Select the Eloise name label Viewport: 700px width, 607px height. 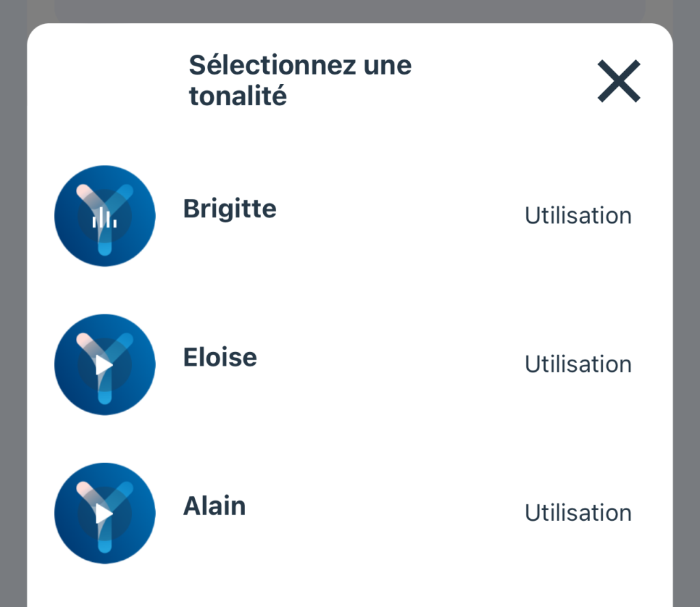[220, 357]
